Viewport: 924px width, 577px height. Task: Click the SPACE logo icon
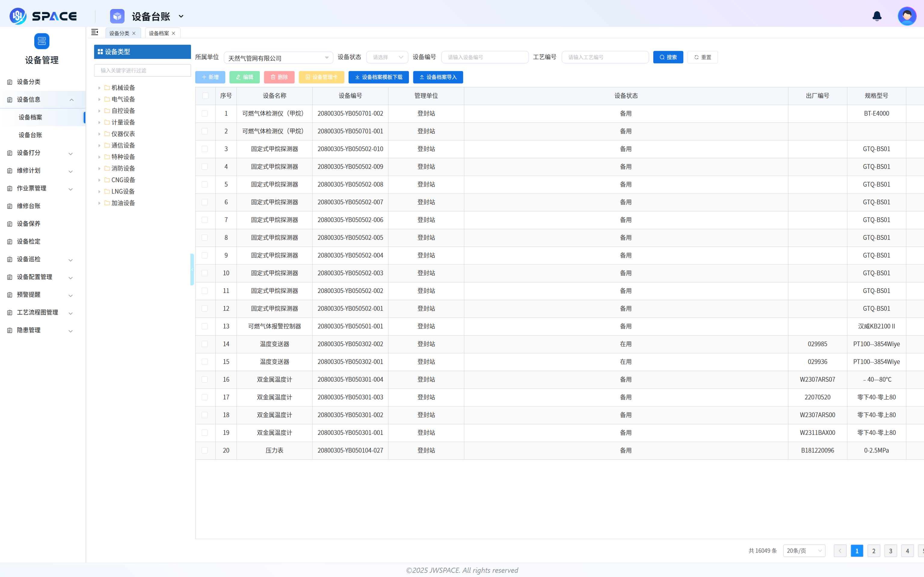coord(17,16)
